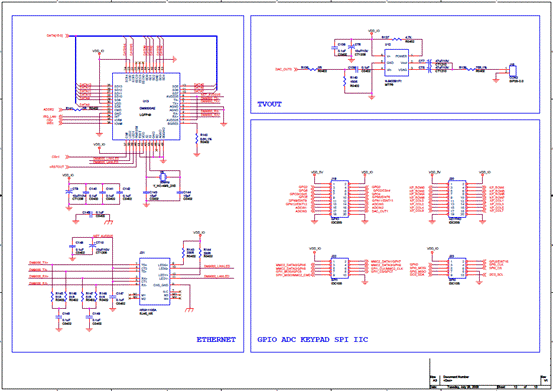Select the thick blue data bus line

[146, 36]
